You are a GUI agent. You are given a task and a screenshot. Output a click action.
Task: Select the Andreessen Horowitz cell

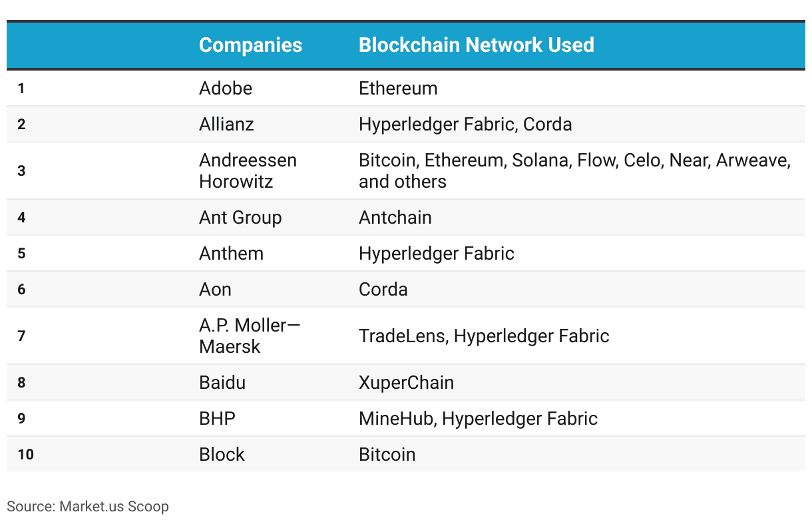point(248,171)
